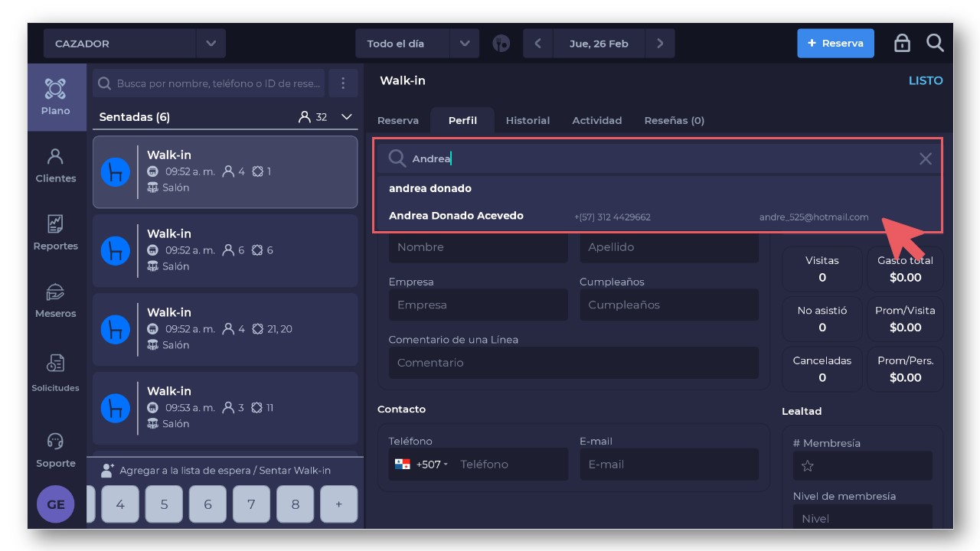The height and width of the screenshot is (551, 980).
Task: Open the Plano floor plan view
Action: coord(55,97)
